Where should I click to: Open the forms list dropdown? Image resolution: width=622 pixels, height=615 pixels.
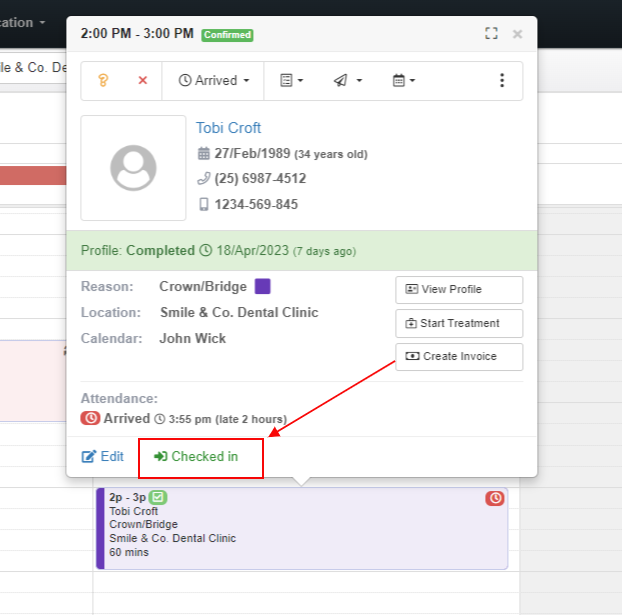click(x=292, y=81)
